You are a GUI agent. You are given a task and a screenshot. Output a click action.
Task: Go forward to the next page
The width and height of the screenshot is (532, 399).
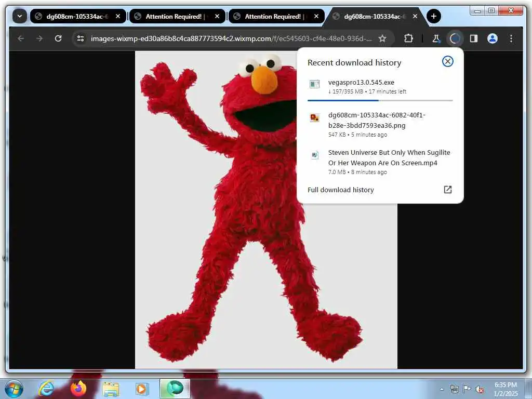(x=39, y=38)
